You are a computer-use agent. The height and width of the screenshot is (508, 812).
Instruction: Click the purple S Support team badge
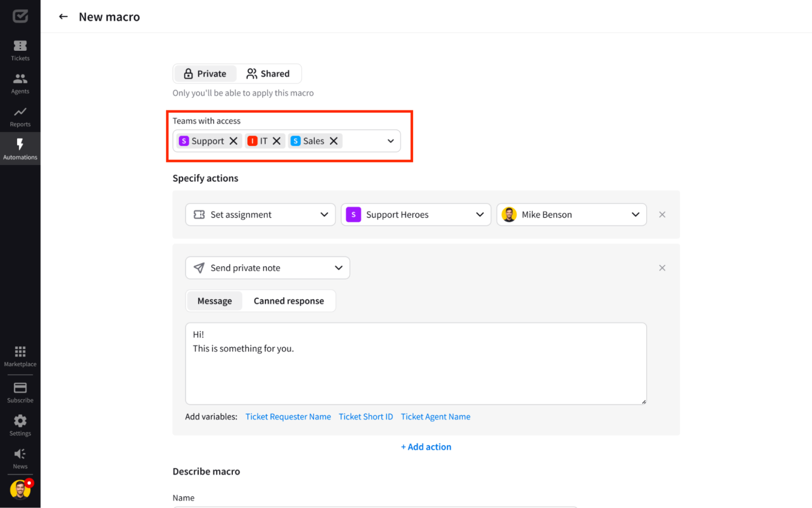pyautogui.click(x=184, y=141)
